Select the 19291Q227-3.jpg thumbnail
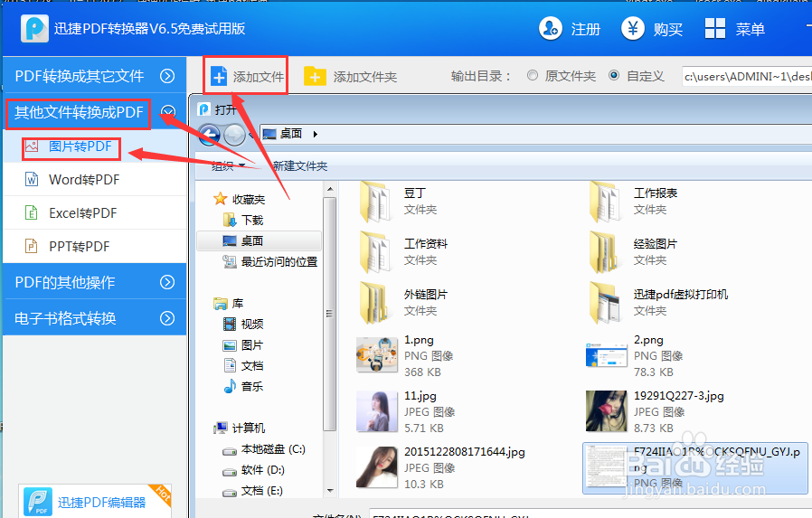 607,411
